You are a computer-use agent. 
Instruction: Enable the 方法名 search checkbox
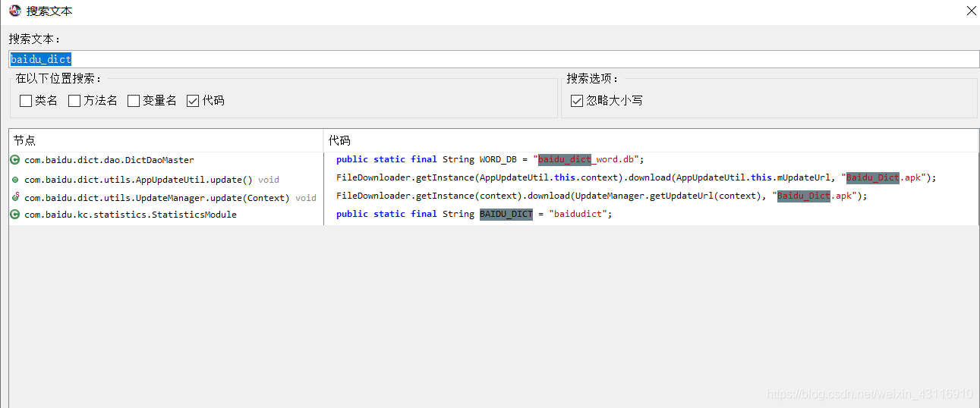click(74, 100)
